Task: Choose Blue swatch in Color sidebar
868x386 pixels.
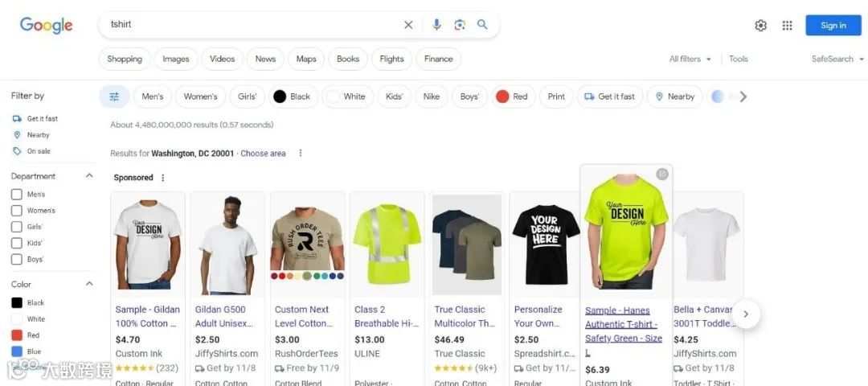Action: click(17, 351)
